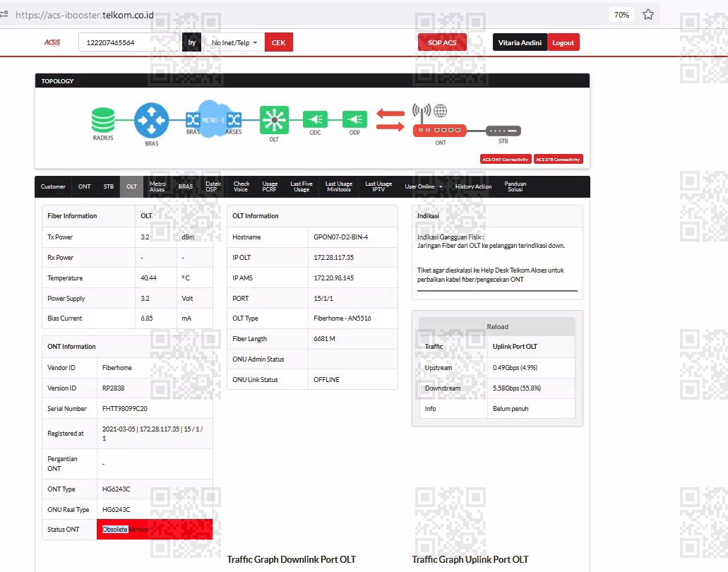Click the Traffic Graph Uplink Port OLT heading
Viewport: 728px width, 572px height.
pos(470,559)
